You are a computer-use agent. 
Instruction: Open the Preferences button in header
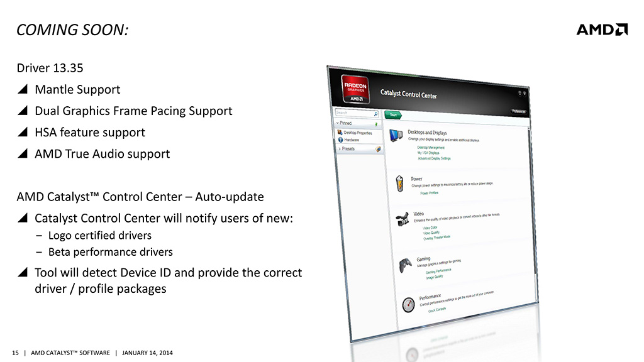[x=519, y=111]
